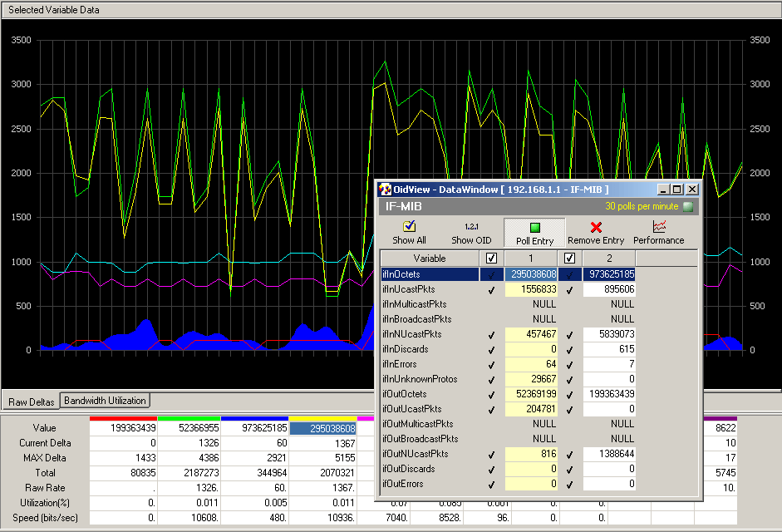Select the highlighted 295038608 Value cell
This screenshot has width=782, height=532.
(322, 429)
